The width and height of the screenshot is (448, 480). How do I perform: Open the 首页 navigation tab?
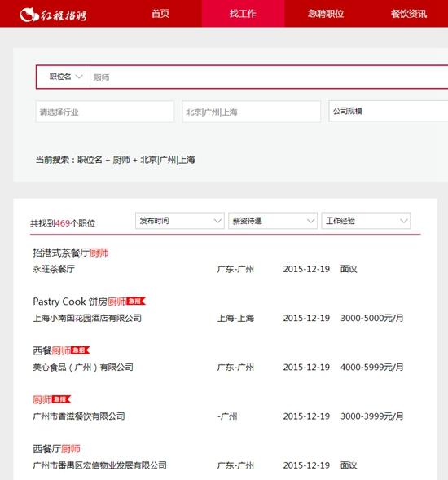pyautogui.click(x=160, y=14)
